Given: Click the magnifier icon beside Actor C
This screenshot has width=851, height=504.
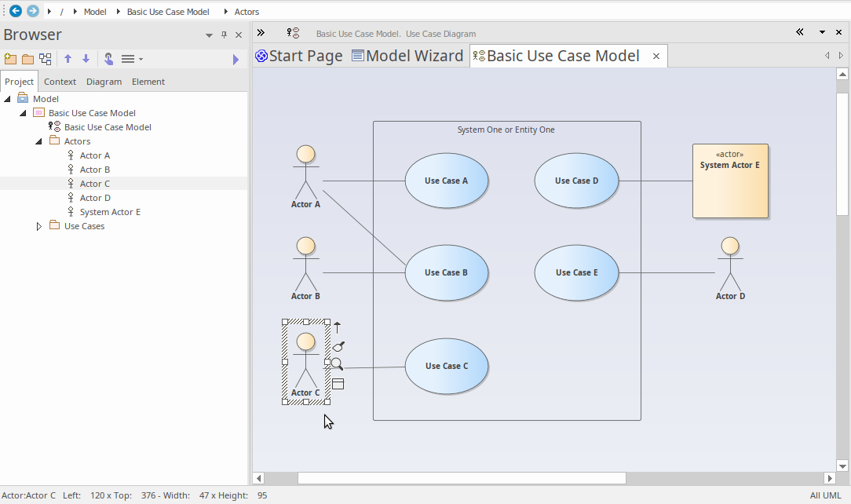Looking at the screenshot, I should (337, 363).
